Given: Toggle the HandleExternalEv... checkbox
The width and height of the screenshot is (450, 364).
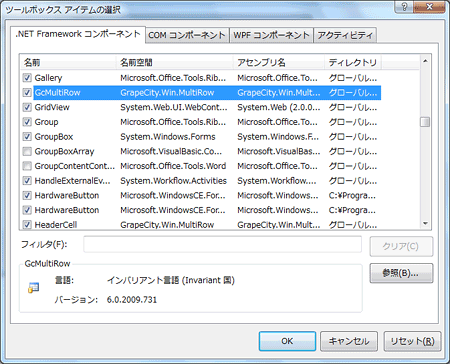Looking at the screenshot, I should (x=27, y=181).
